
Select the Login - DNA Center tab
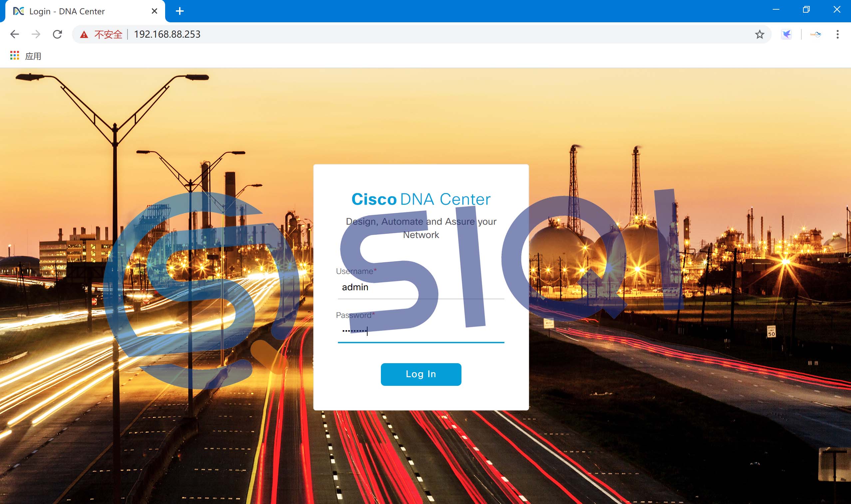[x=85, y=12]
